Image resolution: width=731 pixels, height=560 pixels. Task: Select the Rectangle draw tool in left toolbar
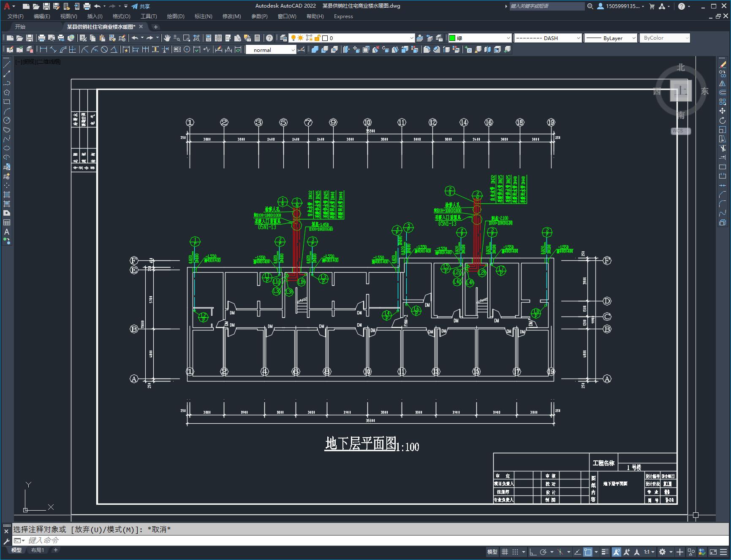(x=7, y=102)
